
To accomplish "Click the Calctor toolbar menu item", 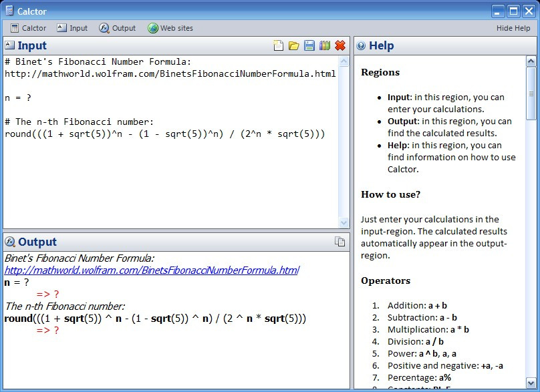I will (28, 28).
